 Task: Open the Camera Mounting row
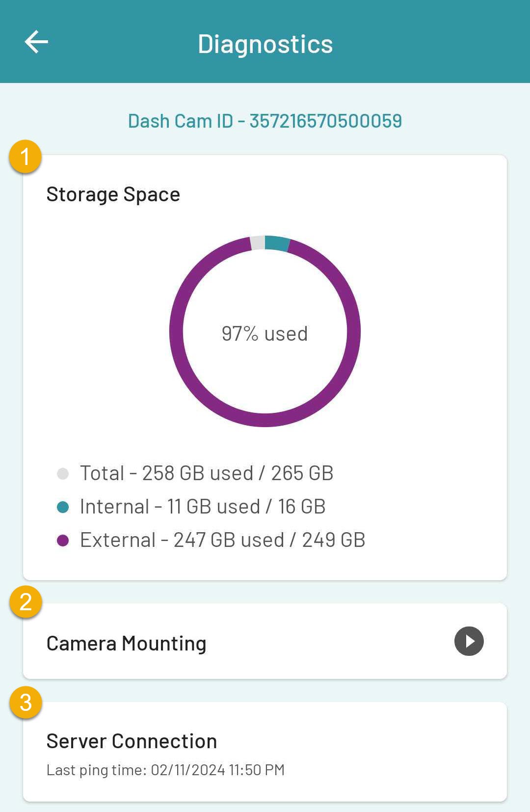pos(265,641)
